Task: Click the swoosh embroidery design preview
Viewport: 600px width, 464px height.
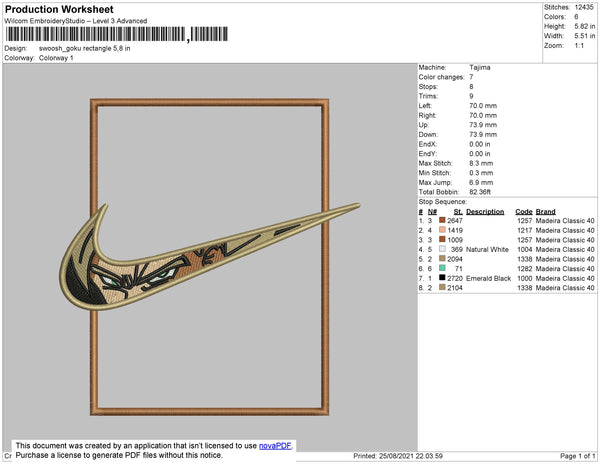Action: (x=209, y=257)
